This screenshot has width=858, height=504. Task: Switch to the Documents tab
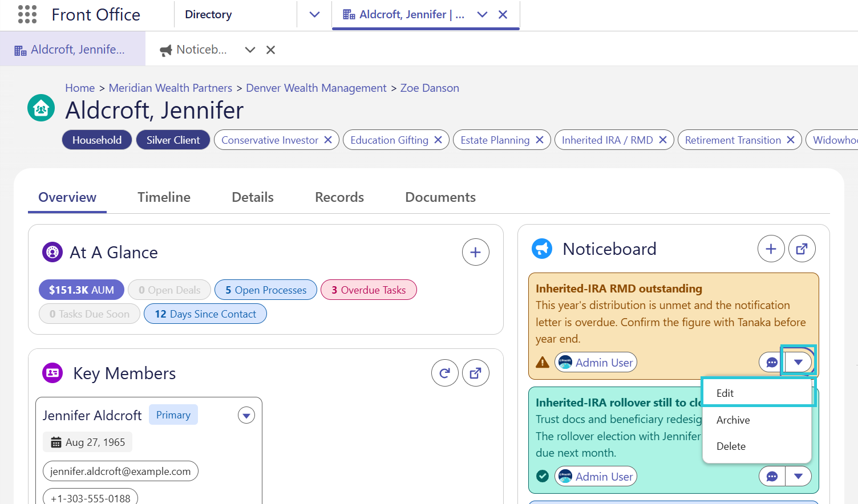[440, 197]
